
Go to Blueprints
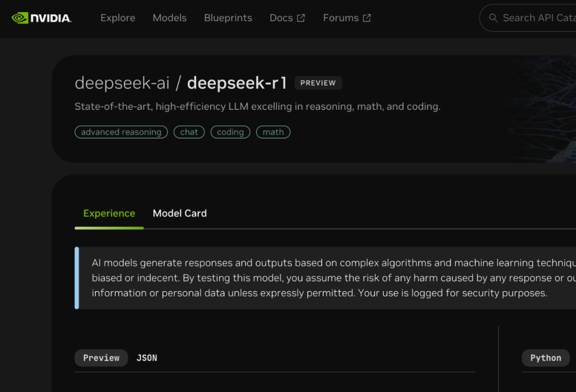click(x=228, y=18)
